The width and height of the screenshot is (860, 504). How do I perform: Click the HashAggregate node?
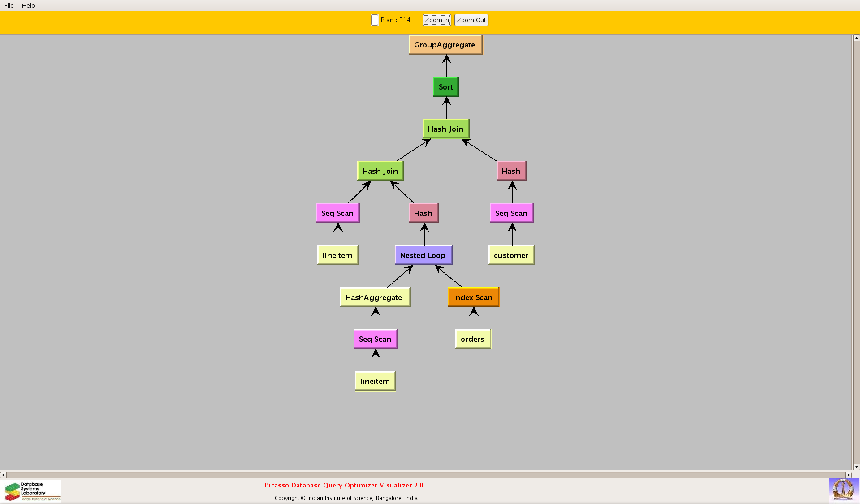coord(375,297)
